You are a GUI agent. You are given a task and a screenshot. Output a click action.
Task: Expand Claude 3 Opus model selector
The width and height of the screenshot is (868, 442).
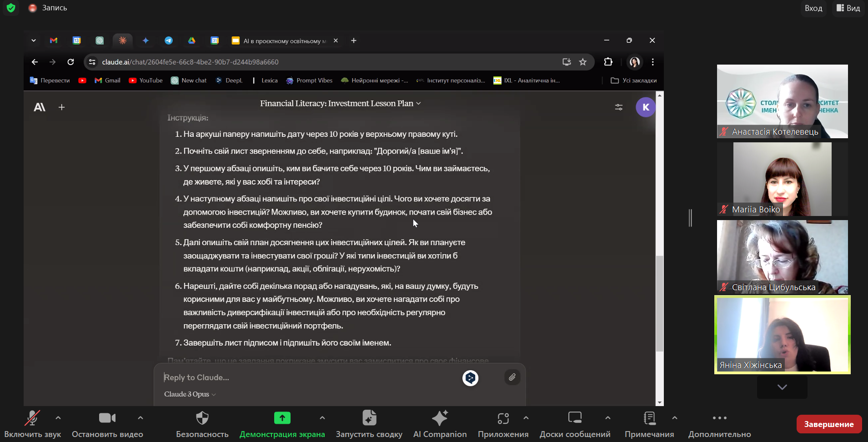click(190, 394)
